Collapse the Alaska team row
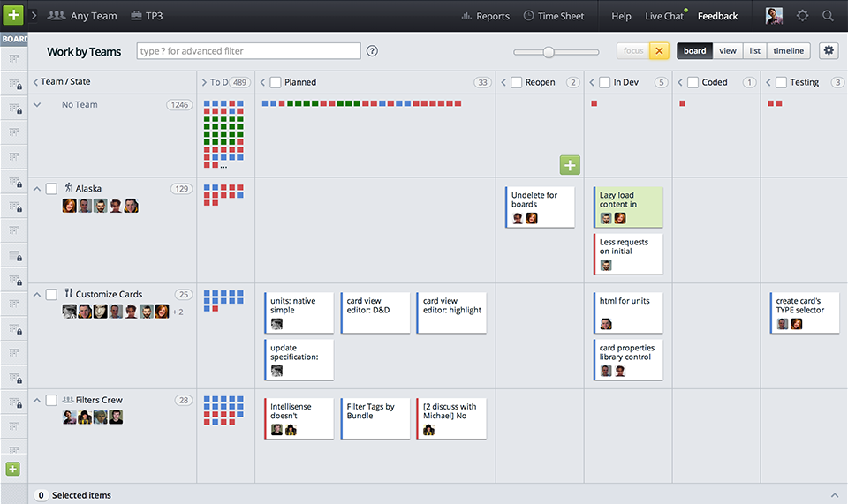Image resolution: width=848 pixels, height=504 pixels. pyautogui.click(x=37, y=189)
